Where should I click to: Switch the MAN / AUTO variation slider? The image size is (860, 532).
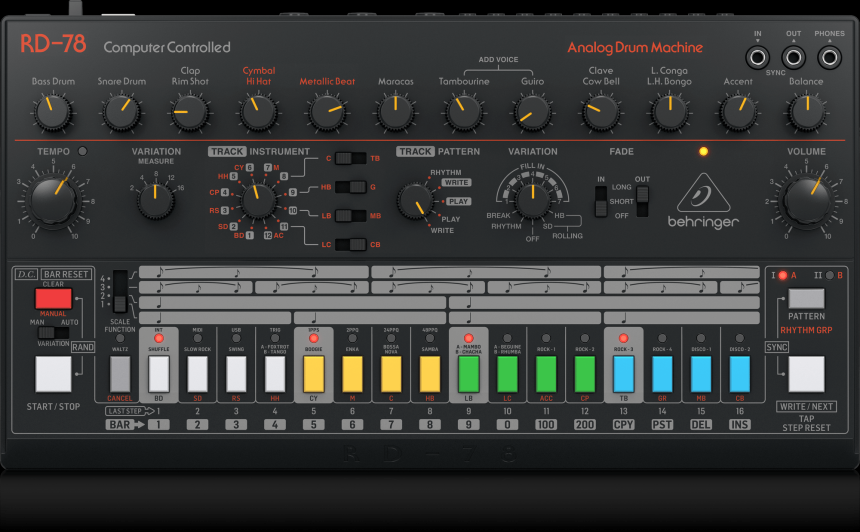point(53,333)
